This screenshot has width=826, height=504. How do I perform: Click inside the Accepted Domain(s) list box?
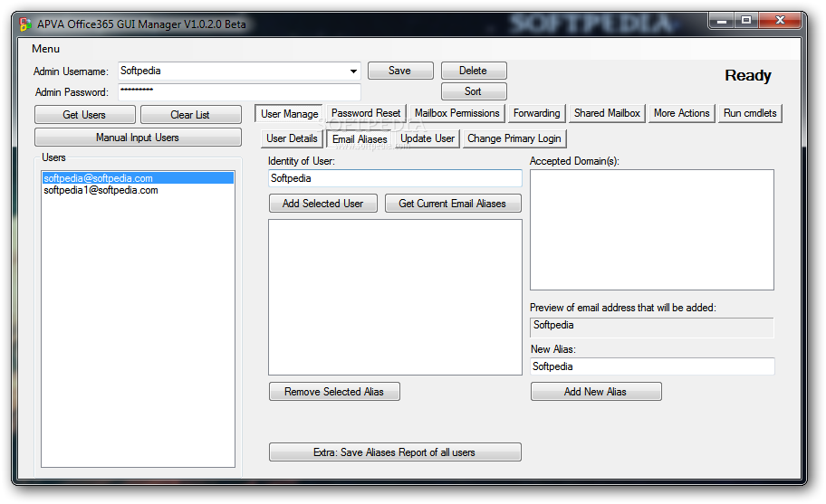(652, 230)
